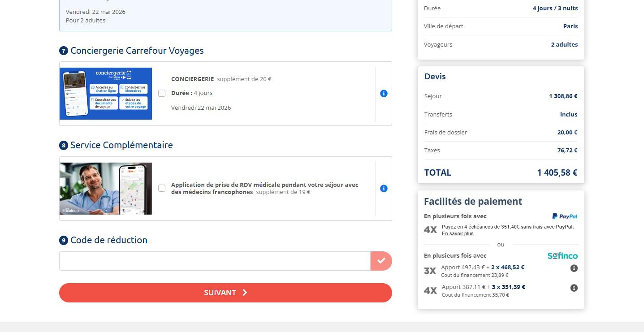Click the conciergerie app promotional image
The height and width of the screenshot is (332, 644).
coord(106,93)
